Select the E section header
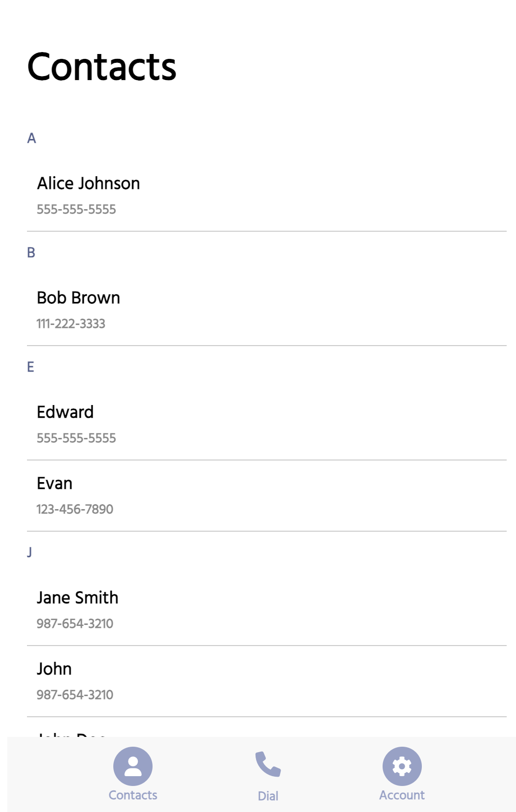 pyautogui.click(x=30, y=367)
